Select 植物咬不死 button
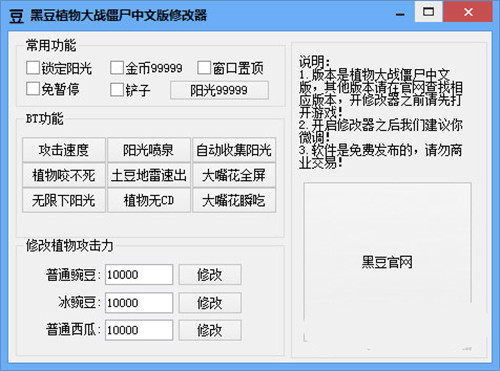 click(x=64, y=175)
